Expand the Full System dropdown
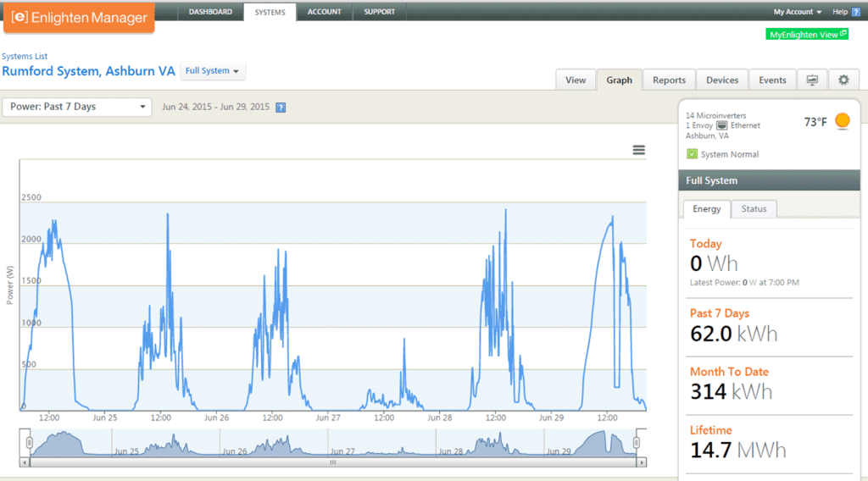The width and height of the screenshot is (868, 481). tap(213, 71)
